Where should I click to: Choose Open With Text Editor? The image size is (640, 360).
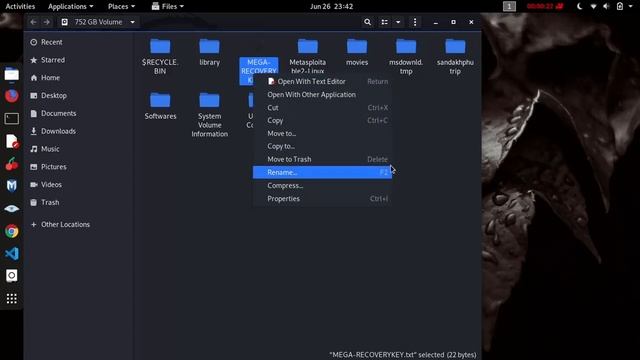coord(322,82)
